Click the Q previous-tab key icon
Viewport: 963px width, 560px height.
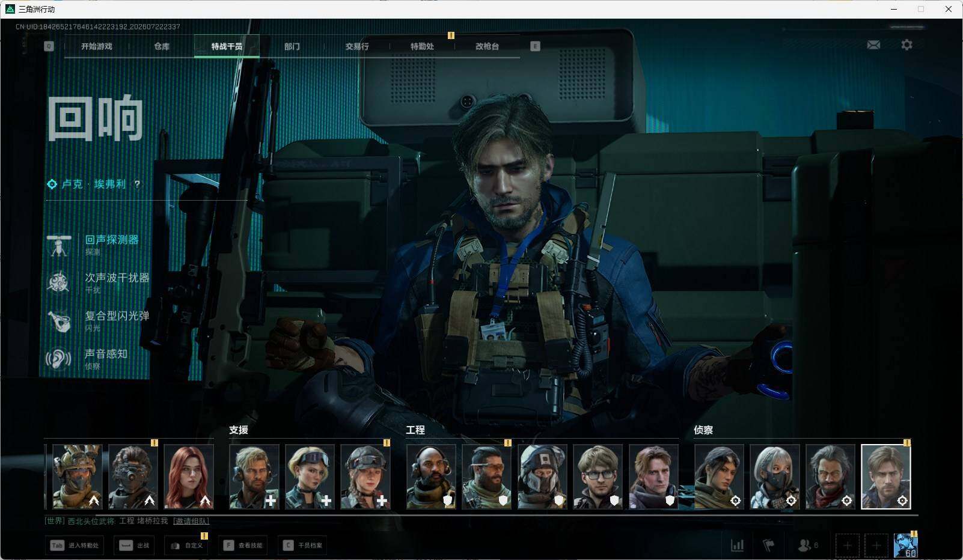49,46
